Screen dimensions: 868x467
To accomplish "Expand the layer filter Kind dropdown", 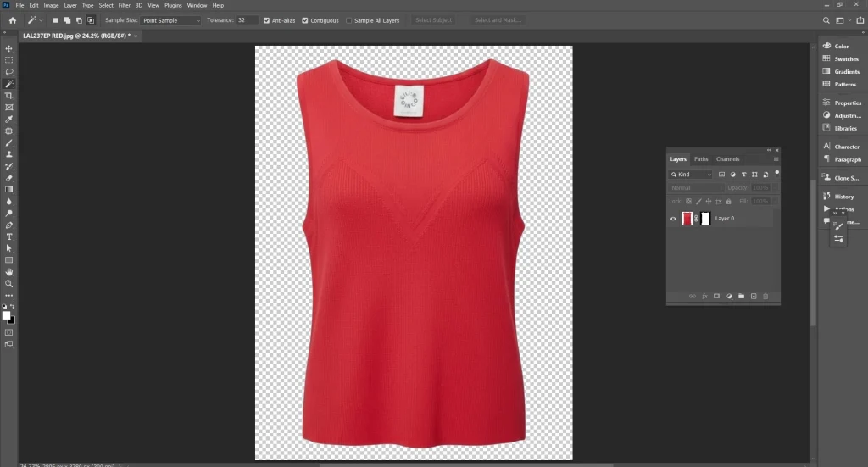I will tap(692, 175).
